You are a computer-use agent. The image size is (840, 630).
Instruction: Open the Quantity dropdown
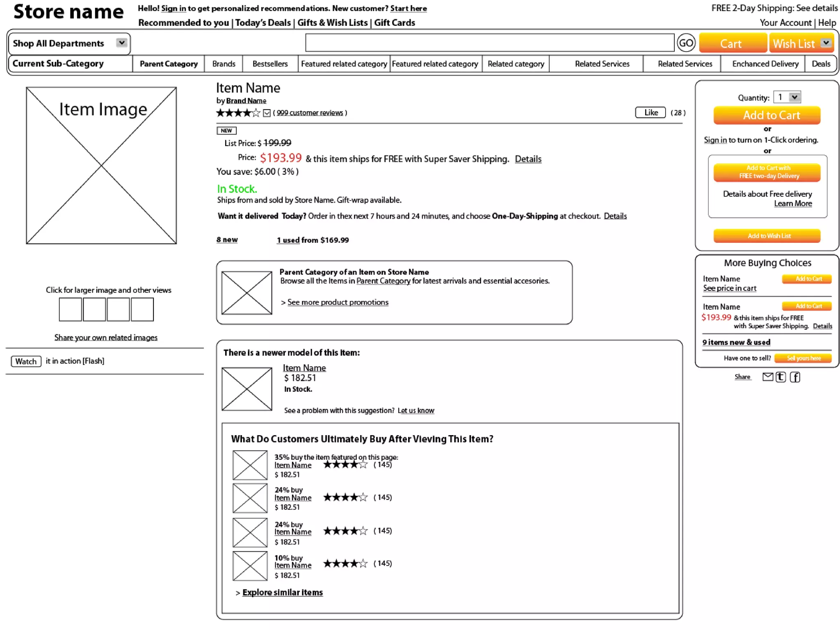[x=794, y=97]
